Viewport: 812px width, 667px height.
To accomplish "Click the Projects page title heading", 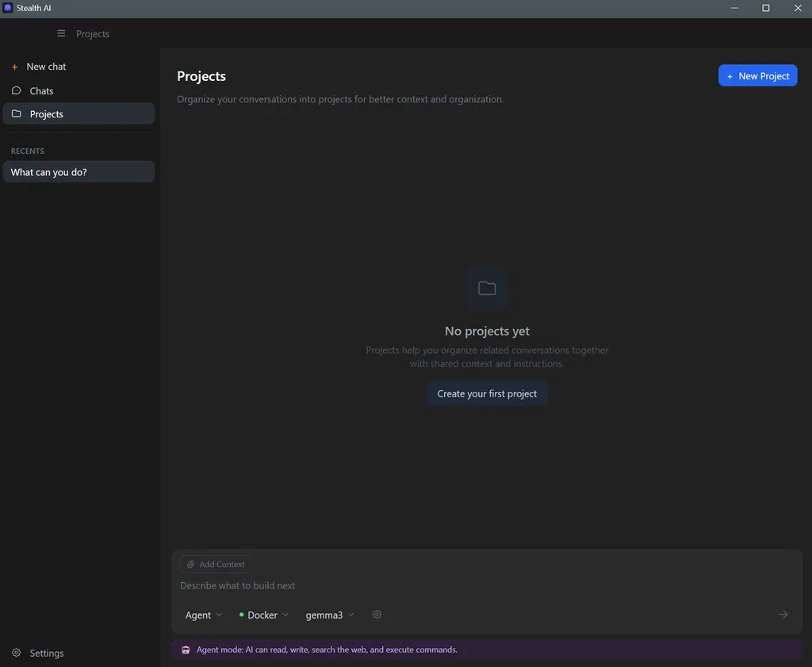I will 201,76.
